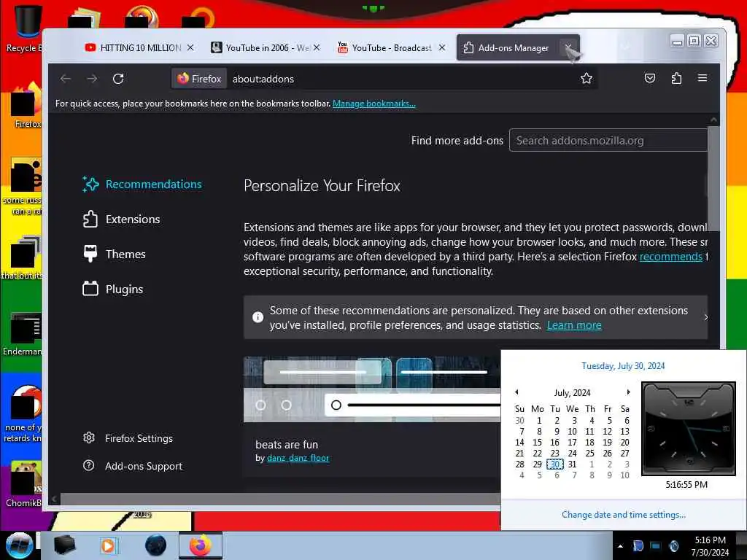Click the Add-ons Support question mark icon
The width and height of the screenshot is (747, 560).
(88, 465)
